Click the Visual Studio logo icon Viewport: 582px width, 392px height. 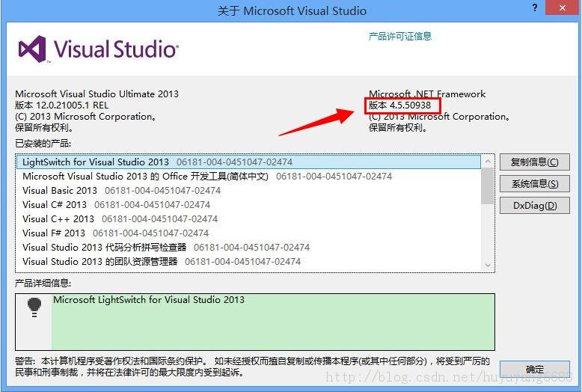[x=32, y=49]
